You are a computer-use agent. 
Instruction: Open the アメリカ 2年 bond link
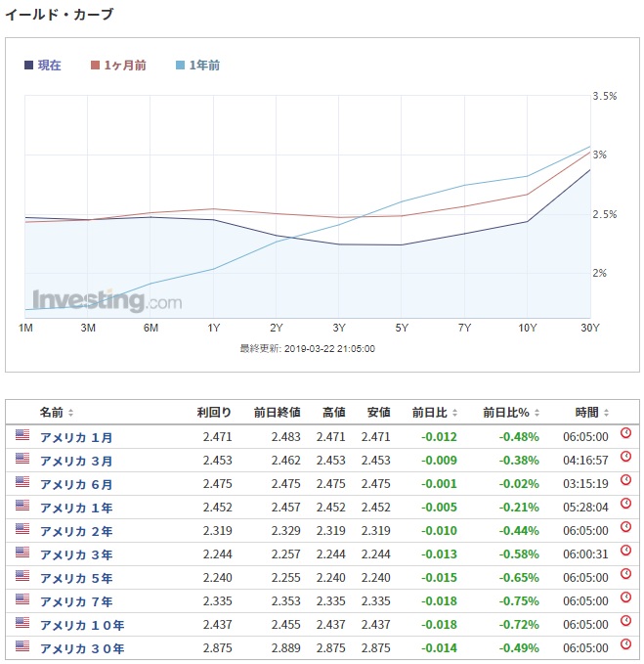pos(76,531)
